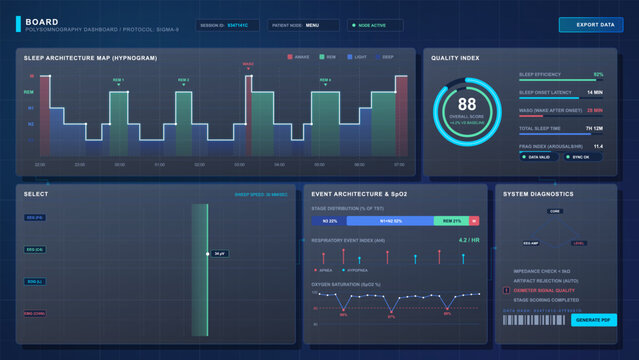Click the first SpO2 desaturation dip point

tap(344, 311)
